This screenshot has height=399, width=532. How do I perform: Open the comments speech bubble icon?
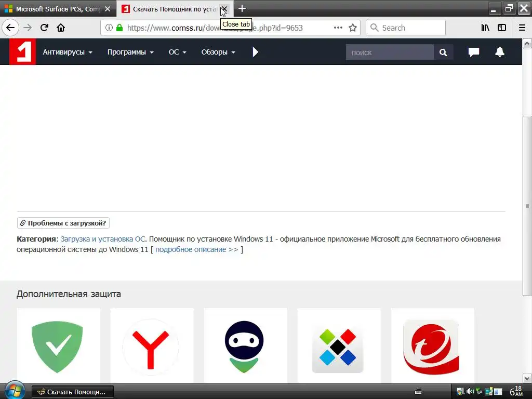(x=474, y=52)
